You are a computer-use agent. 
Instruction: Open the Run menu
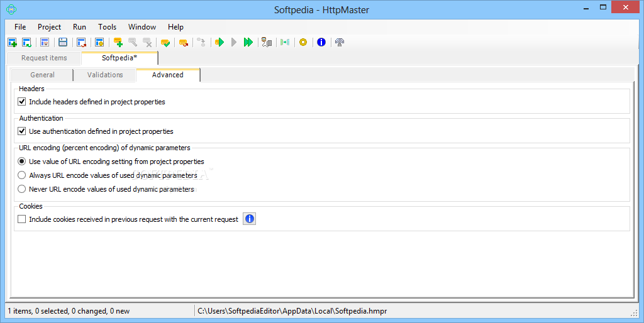(x=79, y=27)
